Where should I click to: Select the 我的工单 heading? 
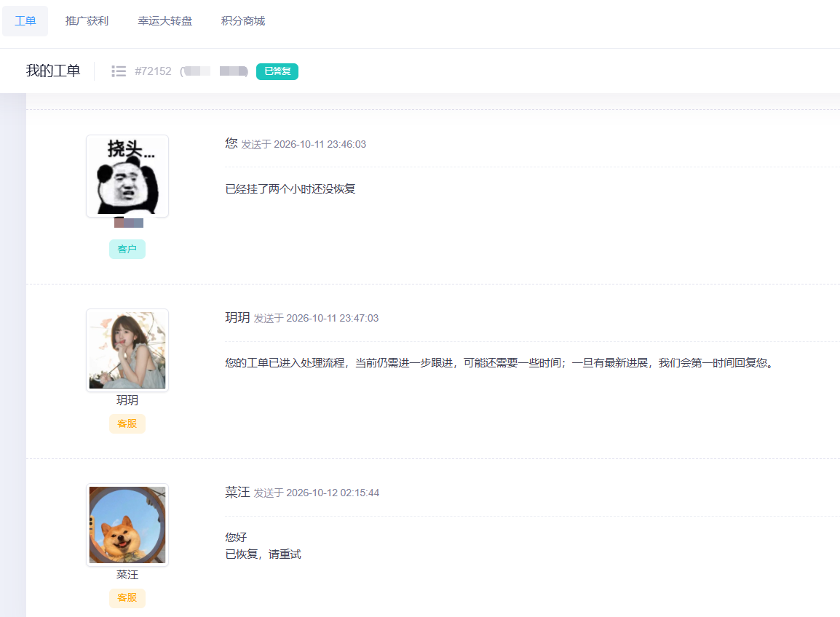click(x=53, y=71)
